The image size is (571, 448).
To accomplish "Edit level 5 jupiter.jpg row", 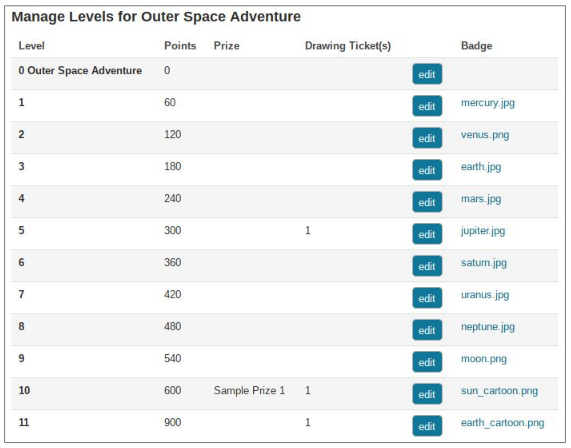I will click(427, 234).
